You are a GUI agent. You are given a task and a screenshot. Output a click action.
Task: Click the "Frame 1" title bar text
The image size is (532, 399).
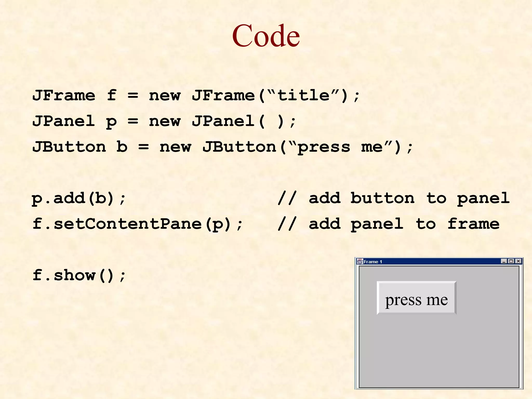coord(373,262)
